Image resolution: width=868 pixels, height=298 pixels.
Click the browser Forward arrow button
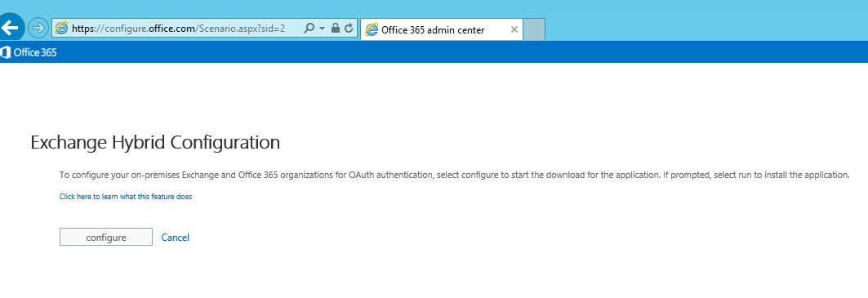[38, 28]
